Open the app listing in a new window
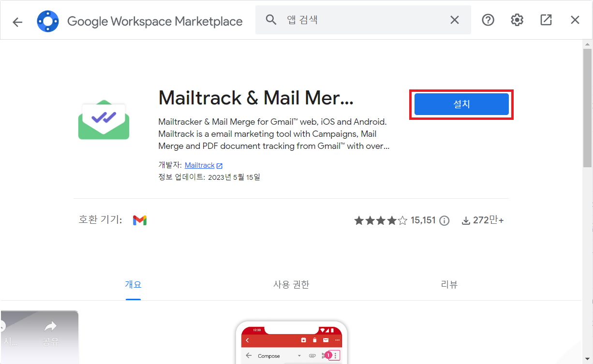593x364 pixels. [546, 20]
